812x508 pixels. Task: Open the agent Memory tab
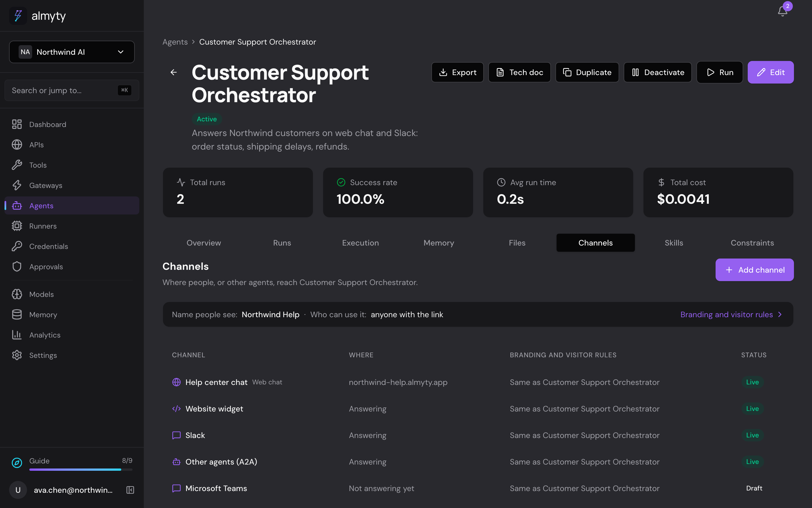point(438,243)
